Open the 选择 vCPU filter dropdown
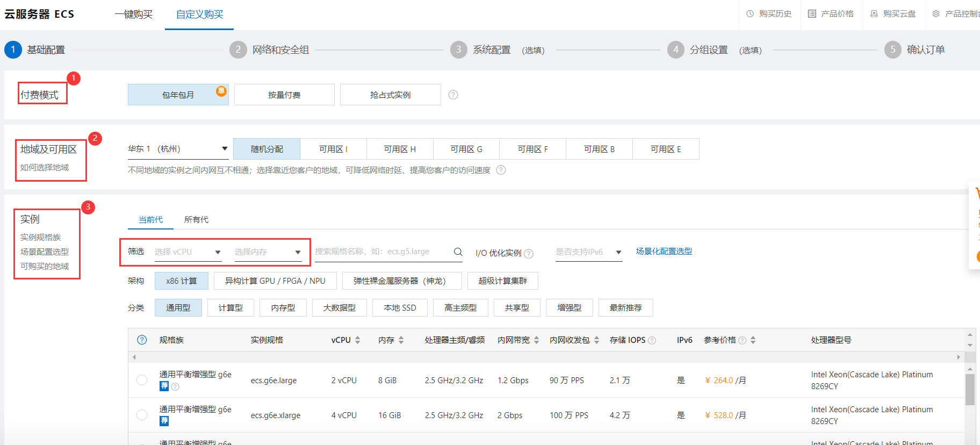The width and height of the screenshot is (980, 445). [188, 252]
